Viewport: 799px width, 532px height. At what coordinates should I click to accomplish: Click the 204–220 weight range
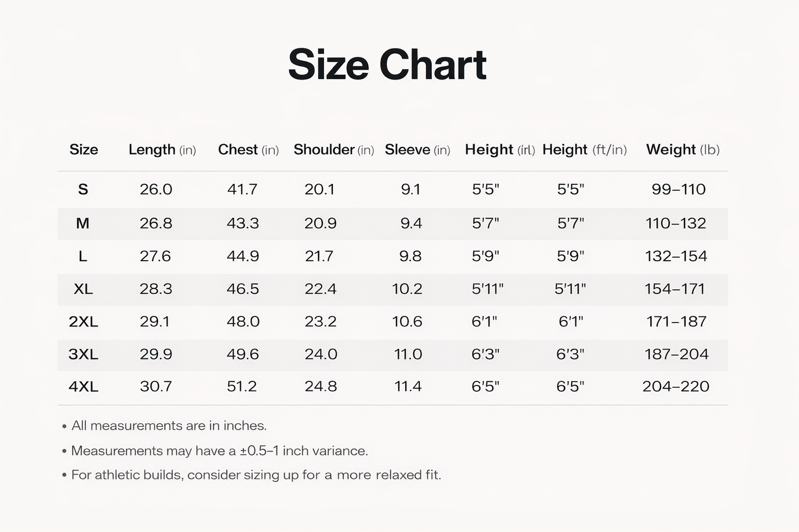tap(676, 387)
